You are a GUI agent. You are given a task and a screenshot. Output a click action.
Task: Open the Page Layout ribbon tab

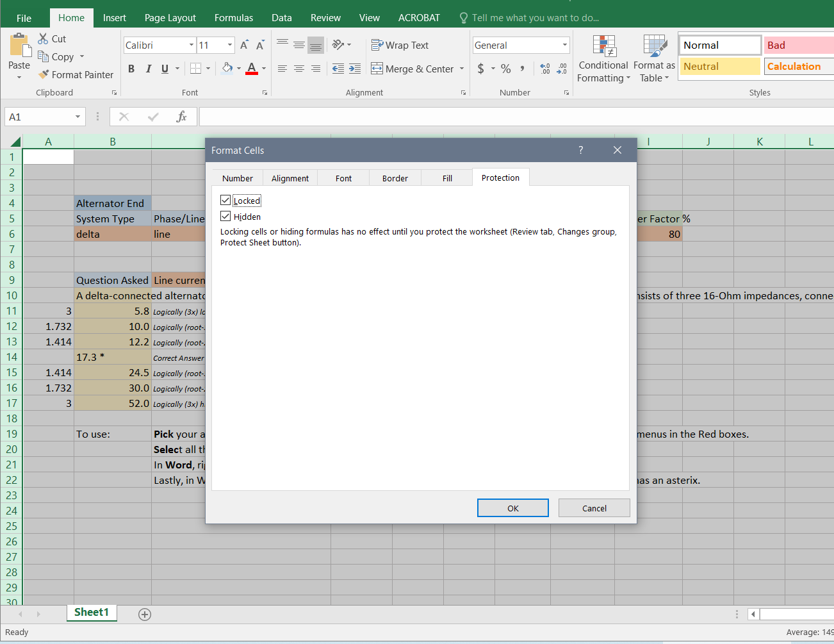click(170, 18)
